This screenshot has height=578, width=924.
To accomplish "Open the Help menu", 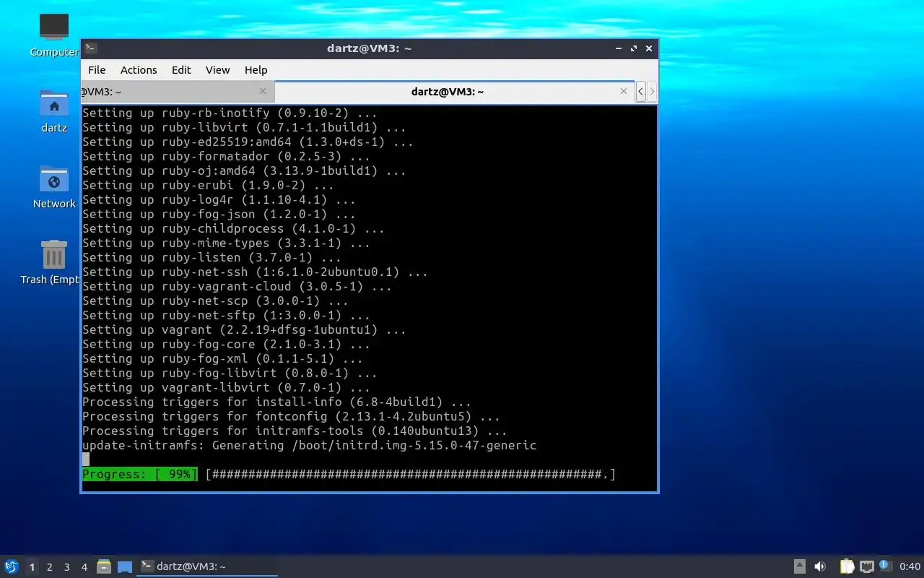I will coord(256,70).
